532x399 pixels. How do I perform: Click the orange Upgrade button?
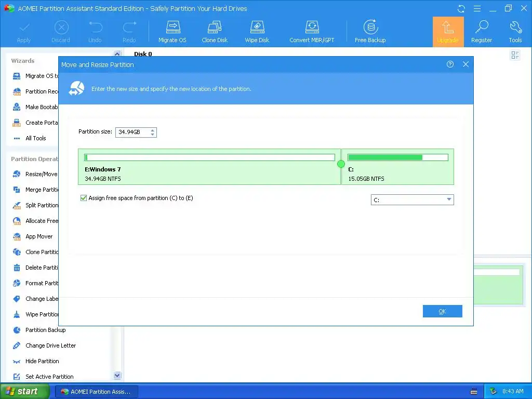448,32
